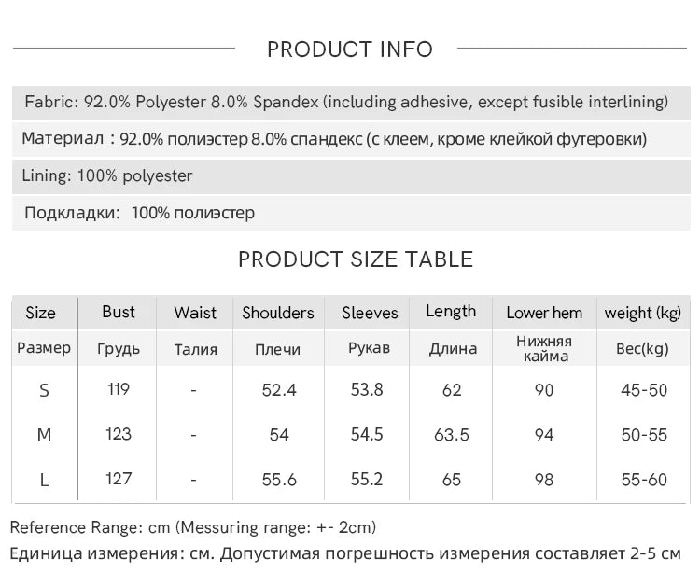700x588 pixels.
Task: Click the size L row label
Action: [x=44, y=480]
